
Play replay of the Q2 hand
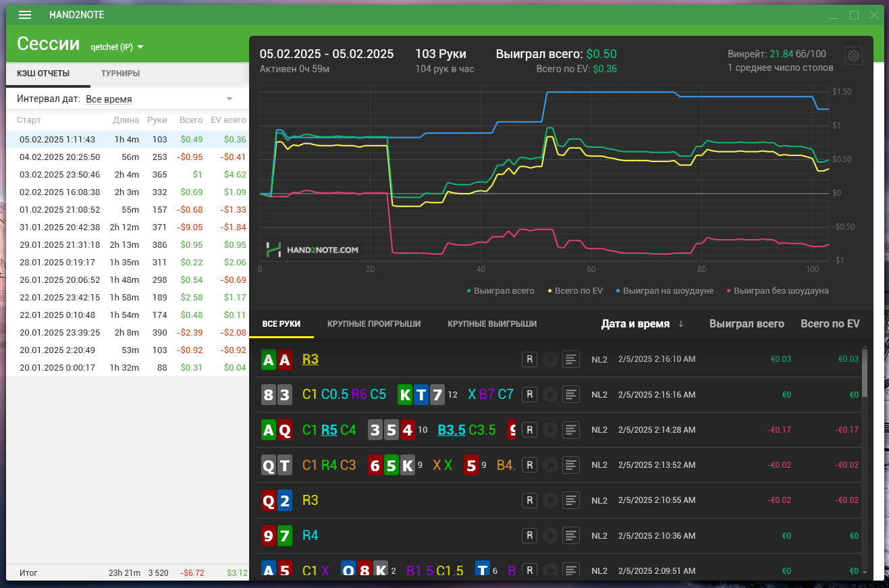pos(550,500)
